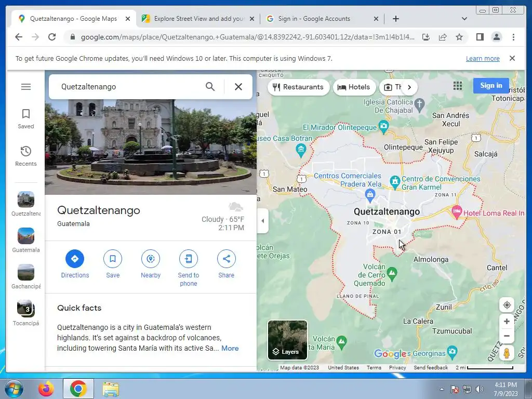Viewport: 532px width, 399px height.
Task: Click the Show Your Location button
Action: coord(507,305)
